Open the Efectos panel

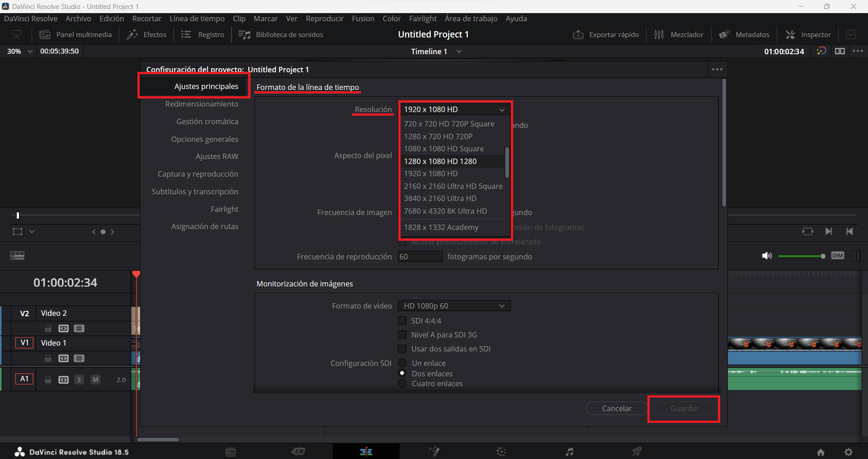146,34
